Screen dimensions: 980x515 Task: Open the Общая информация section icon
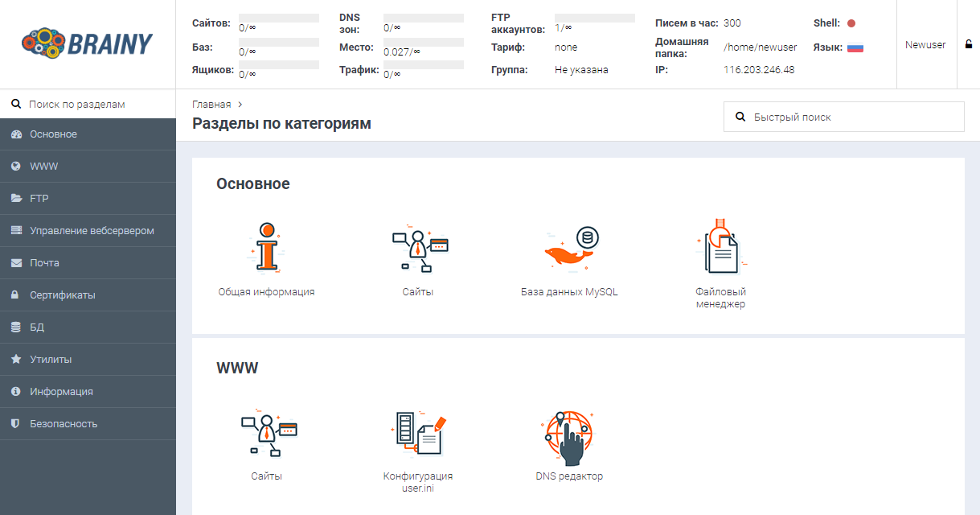[x=266, y=249]
